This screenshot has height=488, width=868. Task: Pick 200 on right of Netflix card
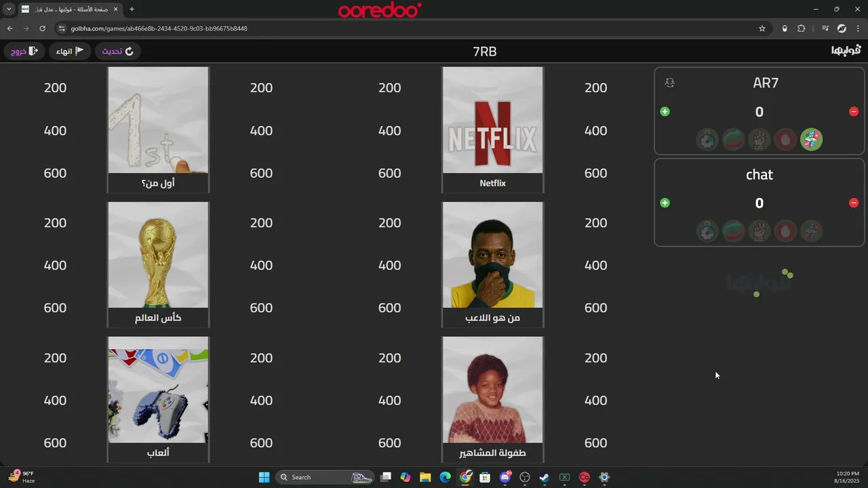[595, 87]
